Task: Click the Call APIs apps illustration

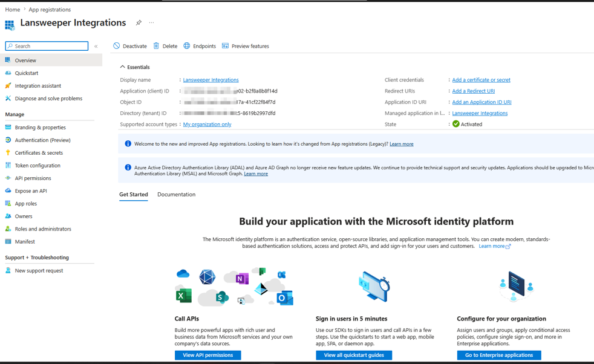Action: click(234, 287)
